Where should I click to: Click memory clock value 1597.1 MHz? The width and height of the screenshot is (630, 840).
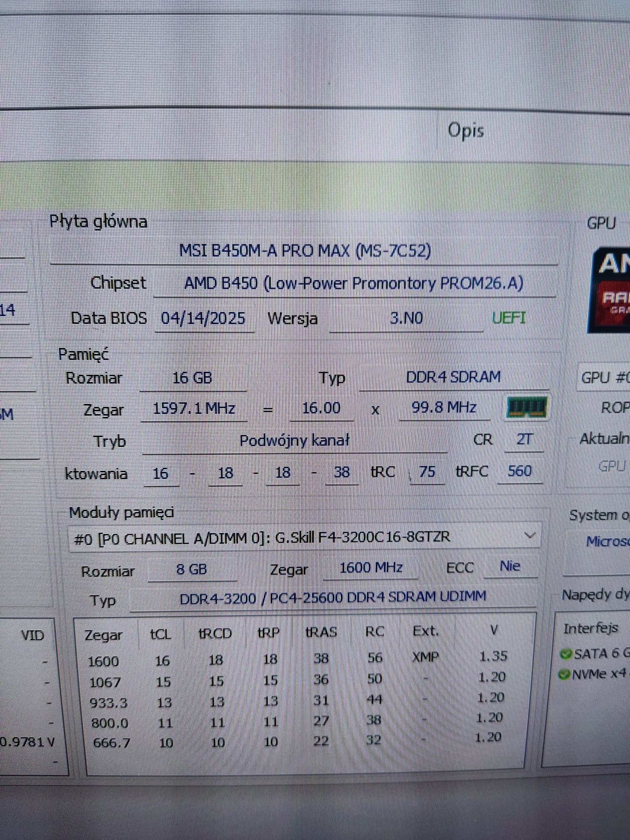point(194,408)
